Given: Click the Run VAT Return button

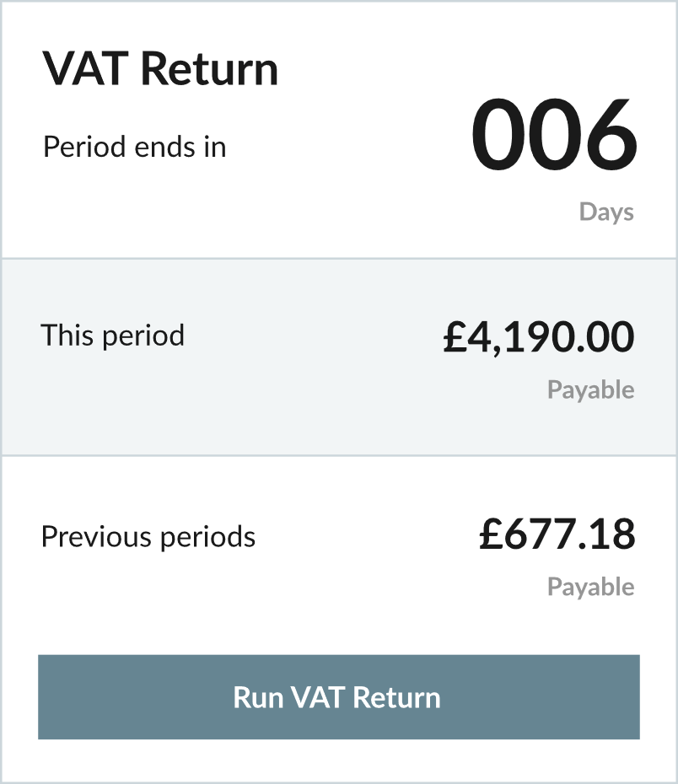Looking at the screenshot, I should tap(339, 696).
